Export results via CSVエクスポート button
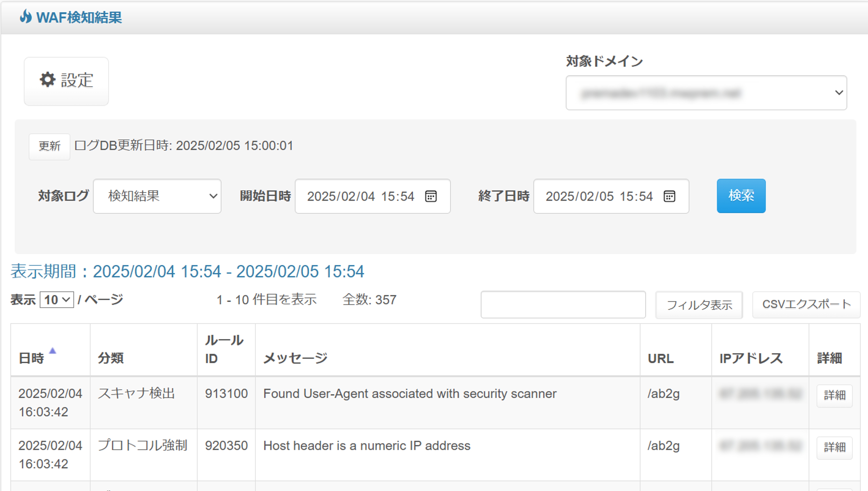This screenshot has width=868, height=491. click(x=806, y=304)
